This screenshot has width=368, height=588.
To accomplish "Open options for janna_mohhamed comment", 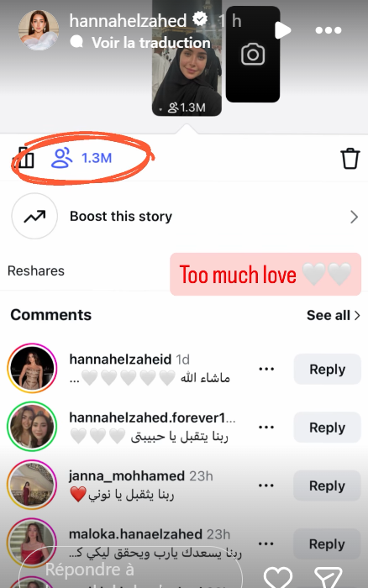I will point(266,486).
